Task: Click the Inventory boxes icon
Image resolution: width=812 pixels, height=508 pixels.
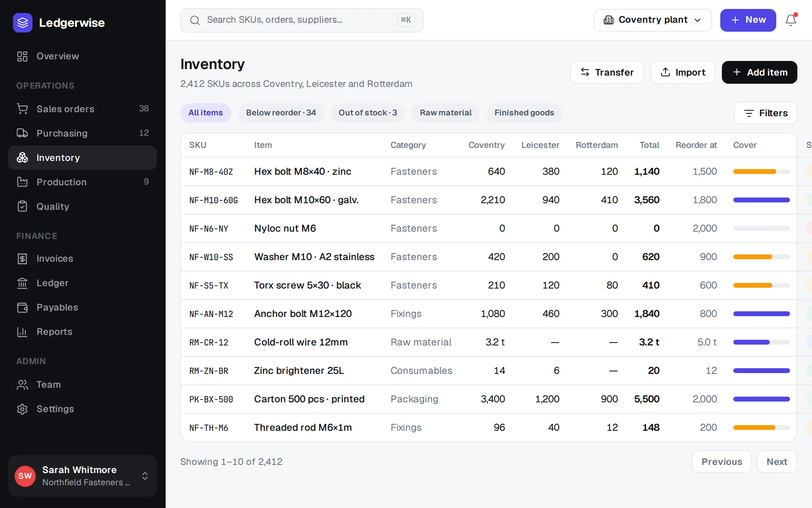Action: pos(22,158)
